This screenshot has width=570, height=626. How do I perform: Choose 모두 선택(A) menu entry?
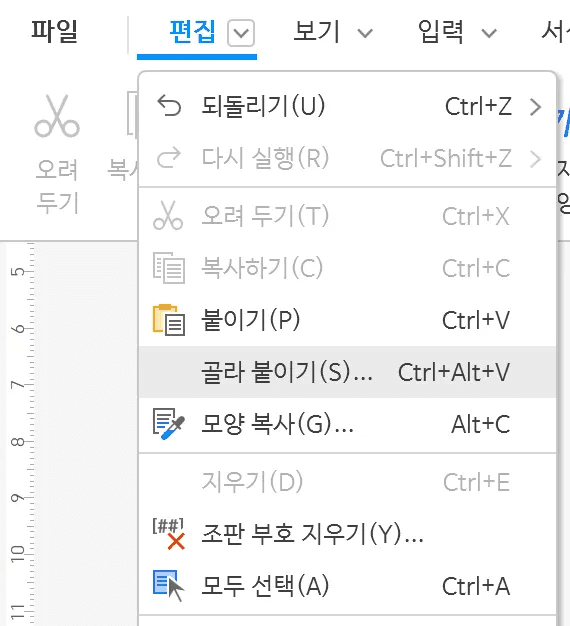[x=347, y=586]
